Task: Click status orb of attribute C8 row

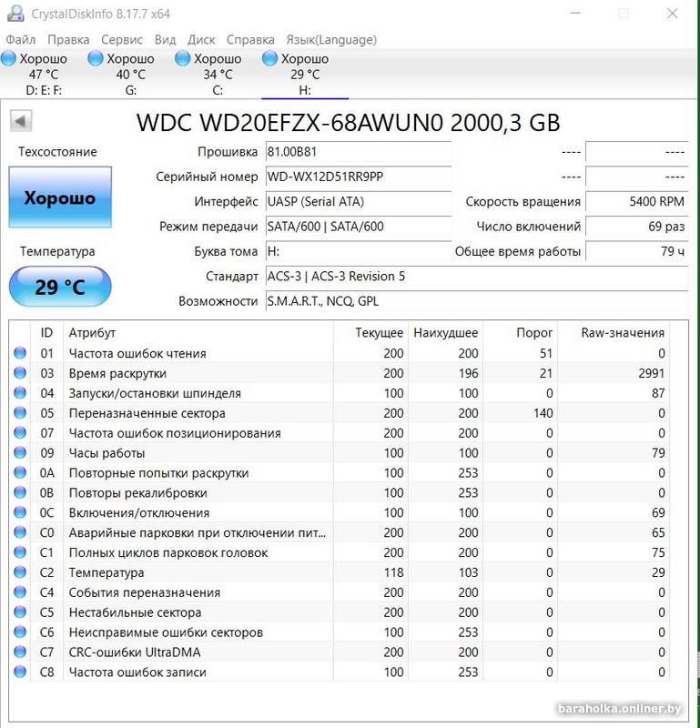Action: 20,672
